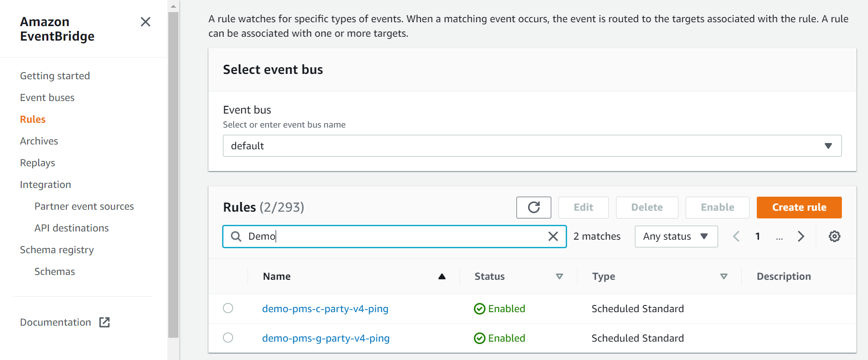Screen dimensions: 868x360
Task: Sort by the Status column arrow
Action: (559, 276)
